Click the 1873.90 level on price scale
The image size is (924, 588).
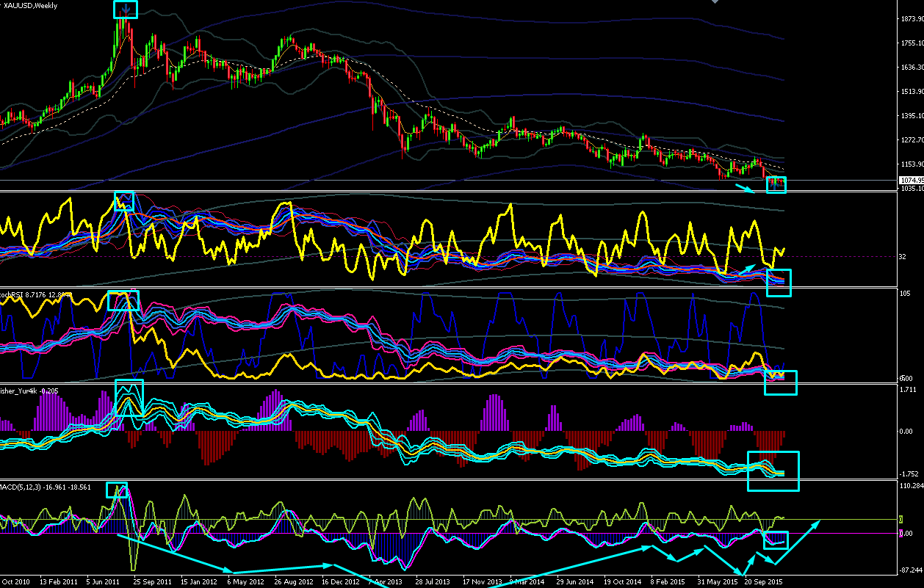(911, 19)
